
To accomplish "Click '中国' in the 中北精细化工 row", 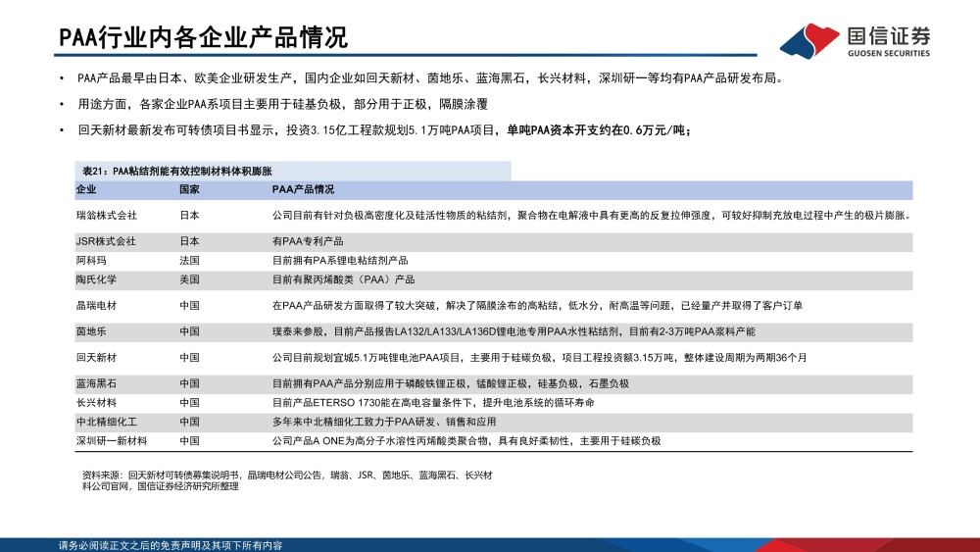I will coord(189,422).
